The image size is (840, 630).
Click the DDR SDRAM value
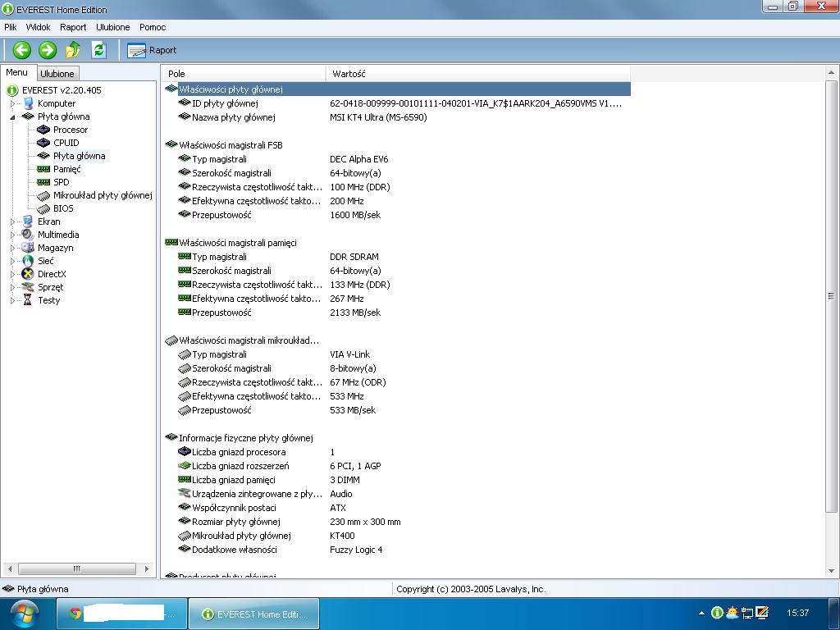[x=354, y=257]
